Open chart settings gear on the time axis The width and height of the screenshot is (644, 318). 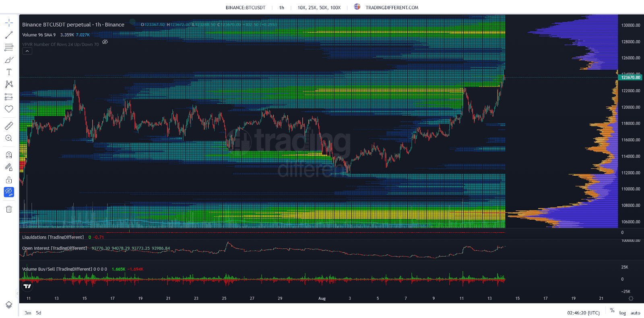[631, 298]
